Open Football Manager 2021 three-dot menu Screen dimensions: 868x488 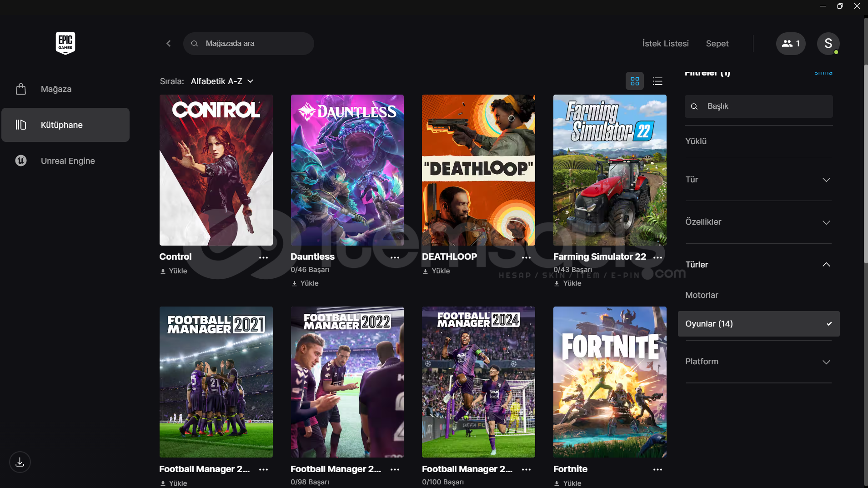tap(263, 469)
